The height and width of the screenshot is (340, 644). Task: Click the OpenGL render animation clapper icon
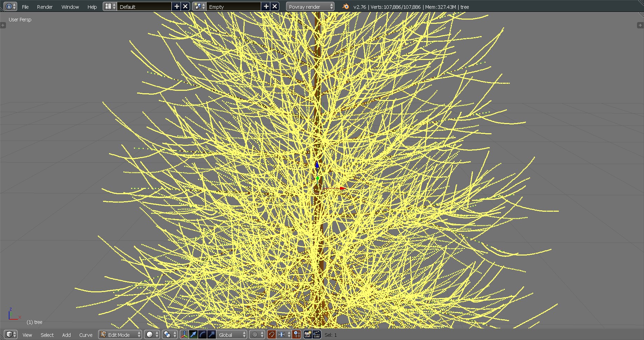(x=317, y=335)
